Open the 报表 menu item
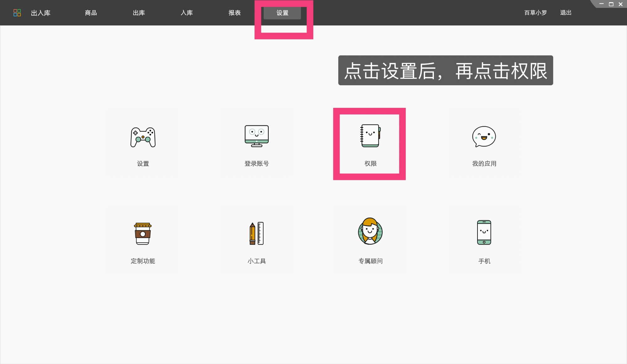This screenshot has width=627, height=364. click(234, 13)
